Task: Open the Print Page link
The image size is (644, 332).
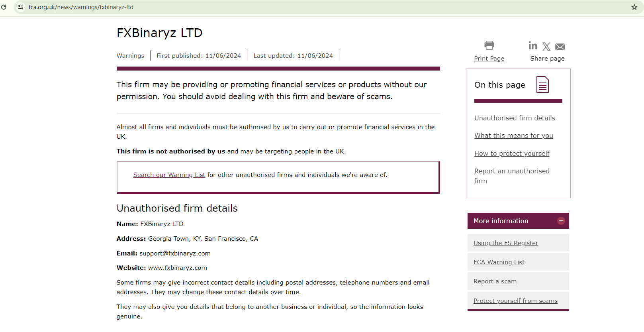Action: 489,59
